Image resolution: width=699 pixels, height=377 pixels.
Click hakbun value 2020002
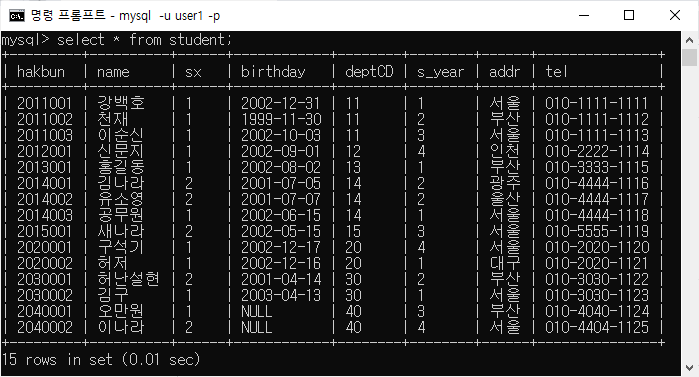[x=44, y=263]
